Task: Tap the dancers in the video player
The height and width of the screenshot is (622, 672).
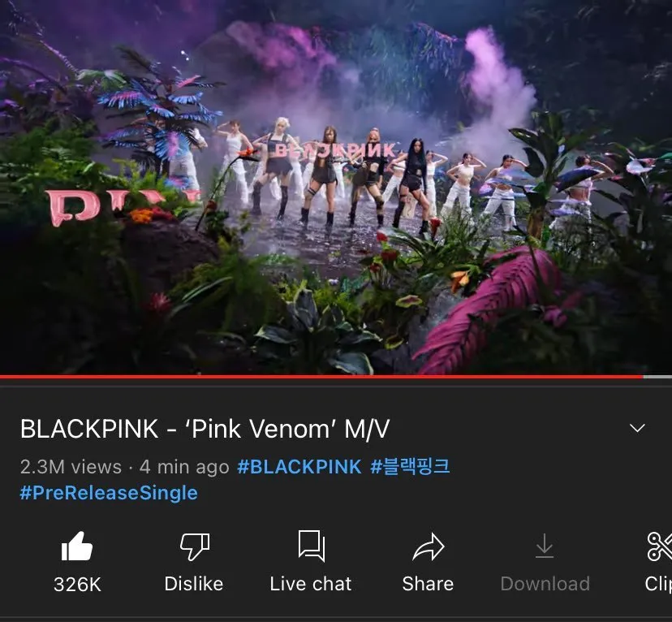Action: [x=342, y=175]
